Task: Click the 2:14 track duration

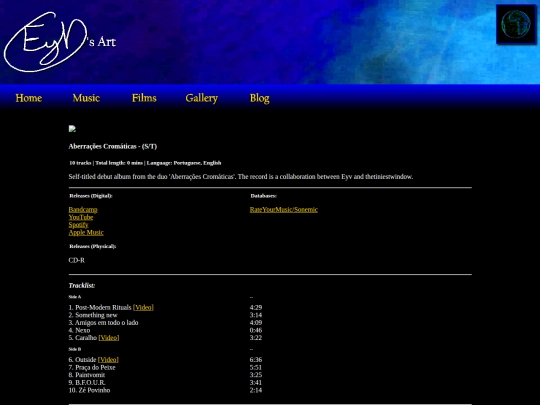Action: [256, 390]
